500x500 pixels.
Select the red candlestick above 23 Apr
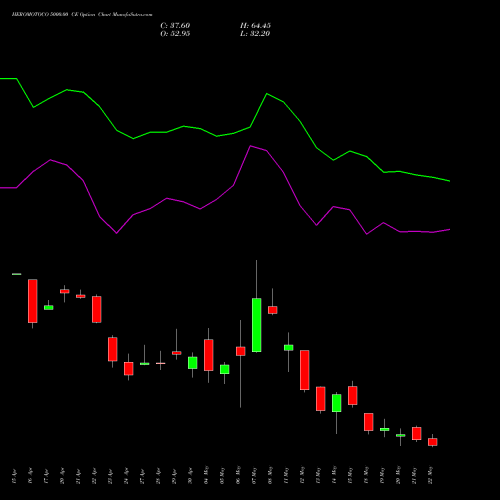coord(113,349)
